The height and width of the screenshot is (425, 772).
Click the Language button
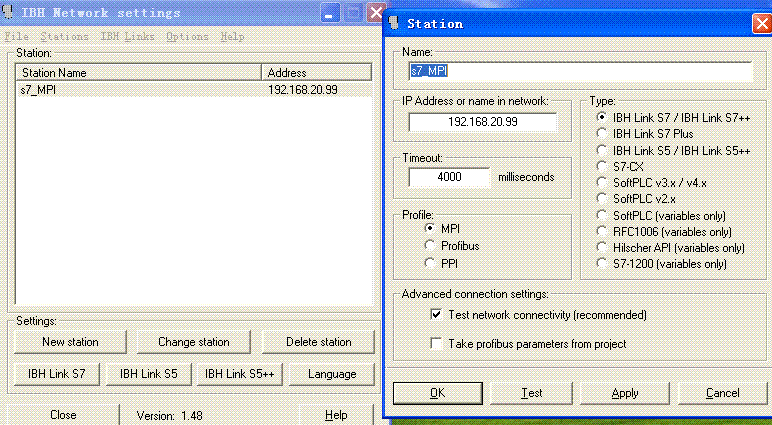pos(332,374)
